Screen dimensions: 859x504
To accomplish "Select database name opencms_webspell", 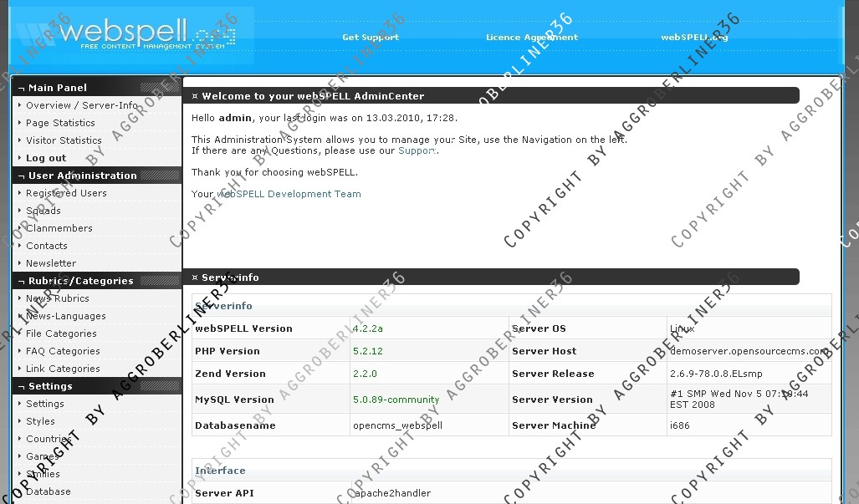I will (x=398, y=425).
